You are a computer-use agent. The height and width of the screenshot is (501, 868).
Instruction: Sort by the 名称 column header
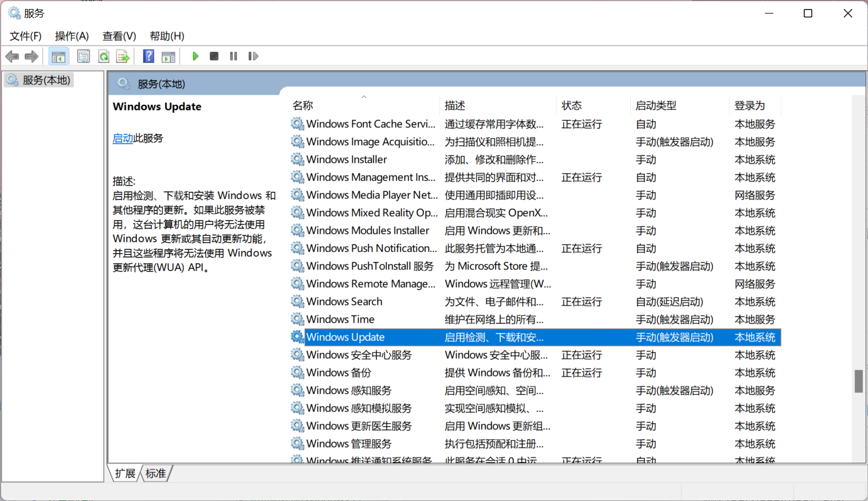point(303,105)
